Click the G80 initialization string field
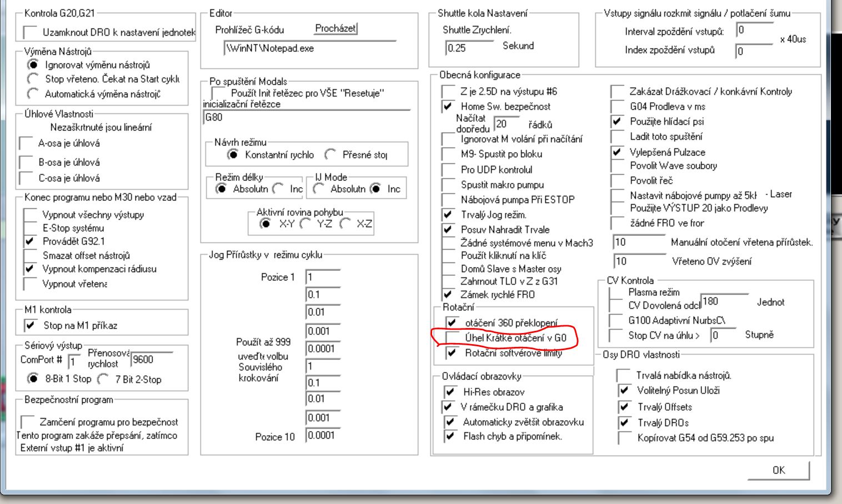842x504 pixels. coord(305,118)
